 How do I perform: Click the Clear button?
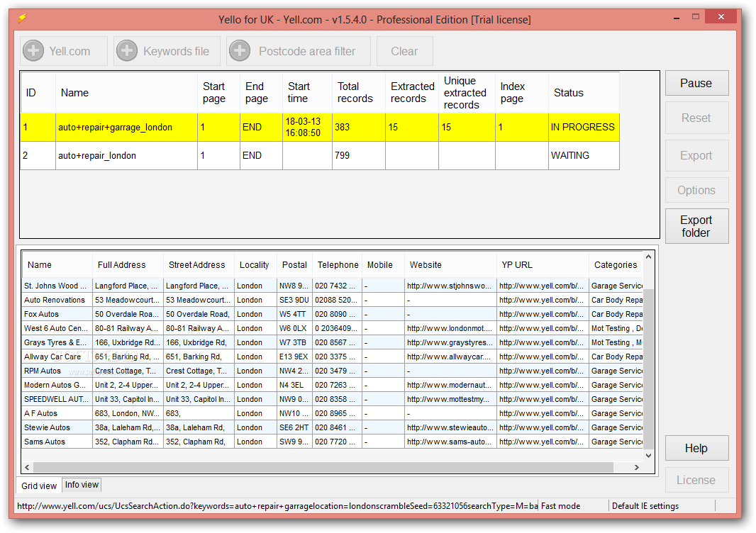(404, 51)
